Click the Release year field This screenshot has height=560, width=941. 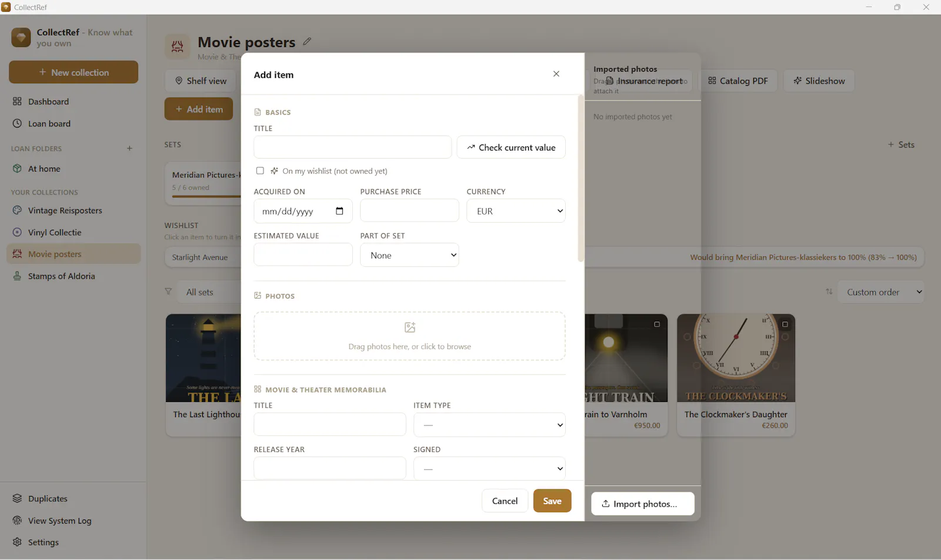pos(330,469)
